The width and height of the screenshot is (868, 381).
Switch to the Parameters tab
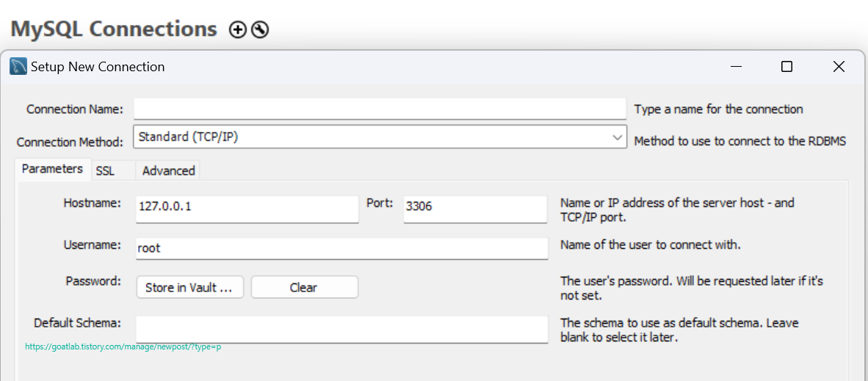(53, 169)
